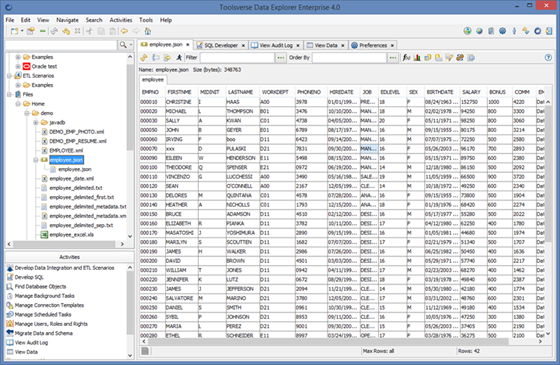Click the bar chart icon in data toolbar
Image resolution: width=560 pixels, height=365 pixels.
coord(417,58)
